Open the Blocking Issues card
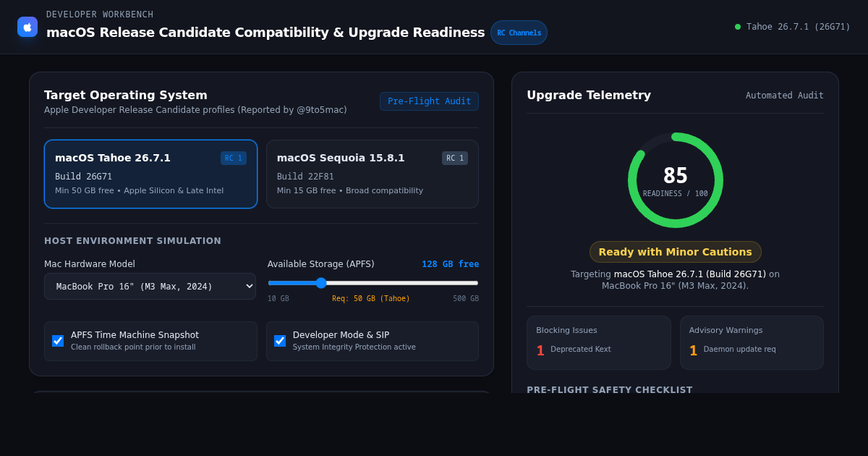The height and width of the screenshot is (456, 868). coord(599,342)
